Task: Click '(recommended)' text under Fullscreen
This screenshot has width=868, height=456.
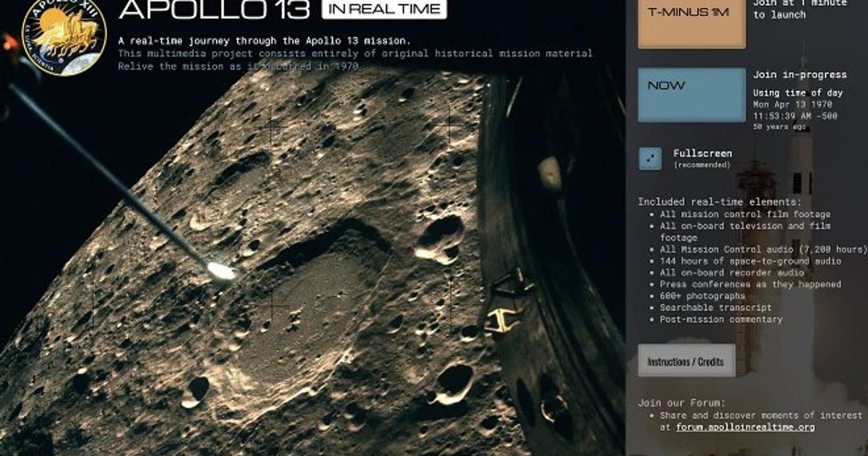Action: point(701,165)
